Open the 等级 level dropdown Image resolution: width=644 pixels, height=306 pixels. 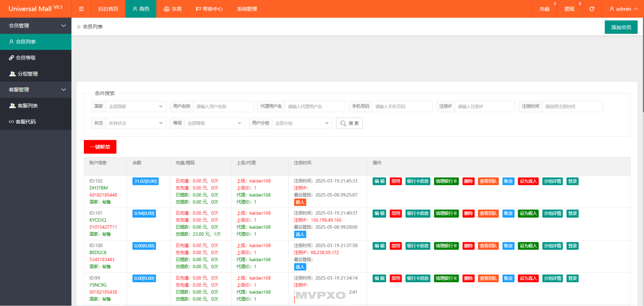(215, 123)
